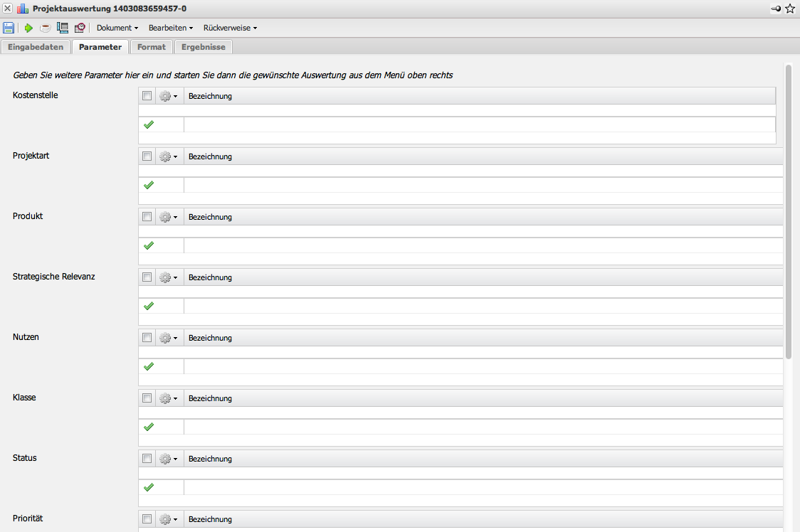Mark document as favorite with star
Viewport: 800px width, 532px height.
(x=789, y=9)
